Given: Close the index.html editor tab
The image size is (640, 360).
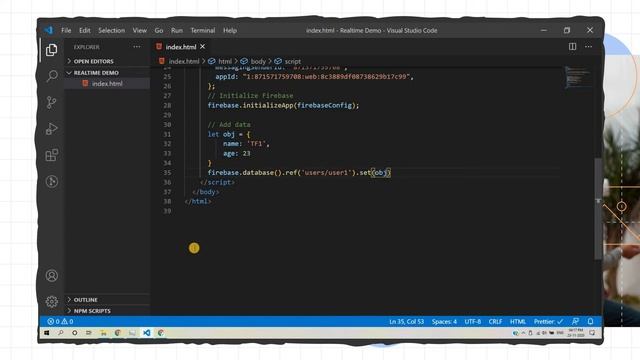Looking at the screenshot, I should point(202,47).
